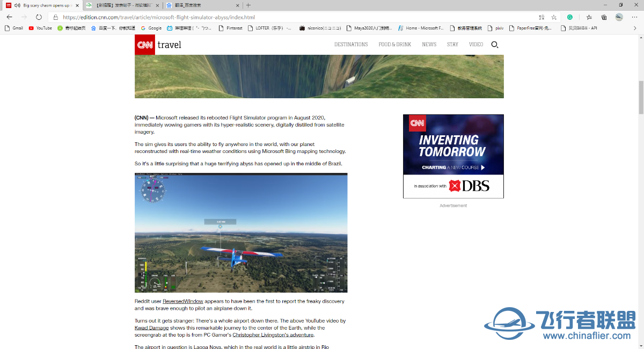
Task: Open the CNN travel search magnifier
Action: pyautogui.click(x=495, y=45)
